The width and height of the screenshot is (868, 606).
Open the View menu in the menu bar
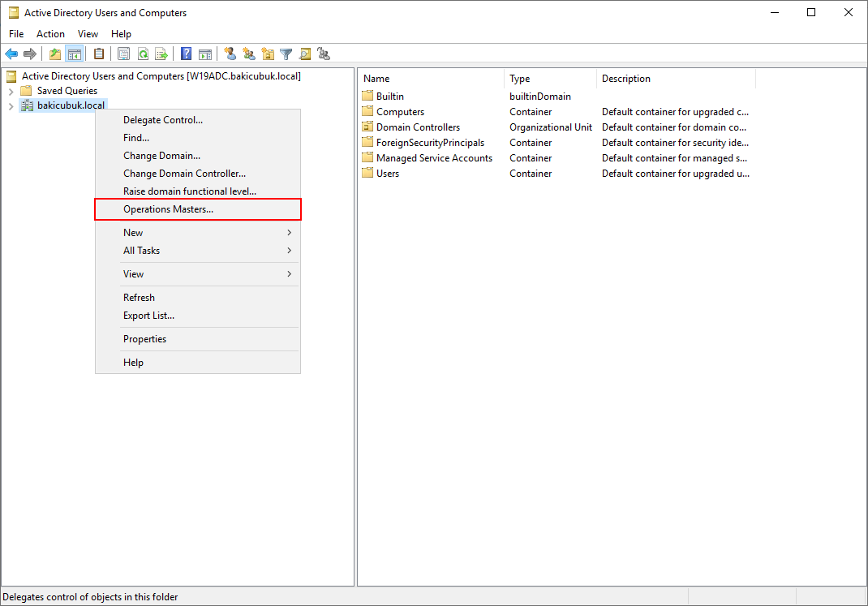(x=88, y=34)
